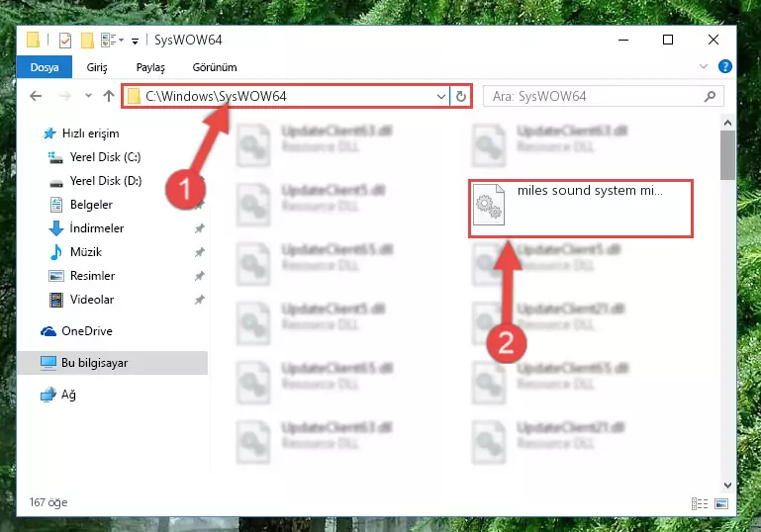Screen dimensions: 761x532
Task: Go forward using the right arrow button
Action: point(65,96)
